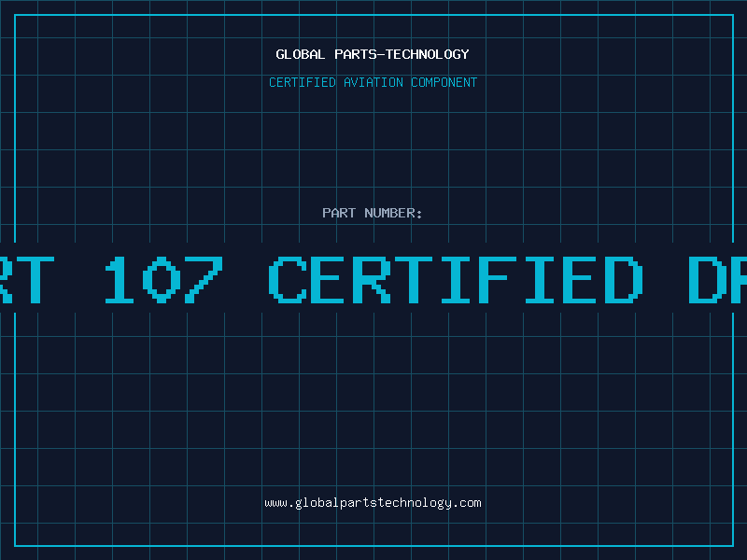
Task: Click the large '107' text
Action: tap(164, 279)
